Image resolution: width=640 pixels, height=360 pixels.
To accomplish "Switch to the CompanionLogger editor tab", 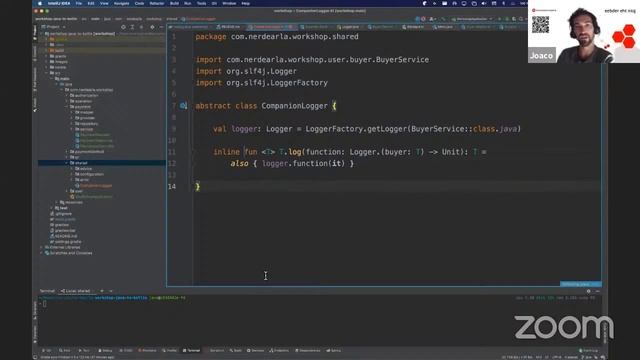I will (271, 27).
